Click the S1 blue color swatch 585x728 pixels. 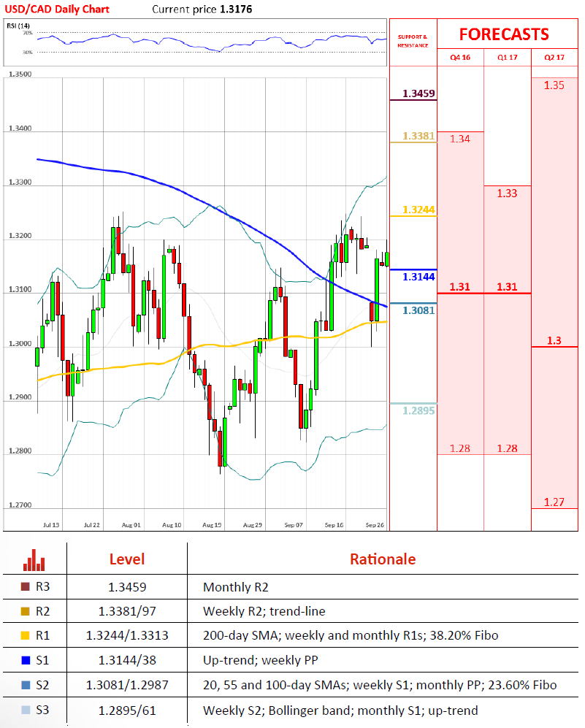click(x=26, y=660)
